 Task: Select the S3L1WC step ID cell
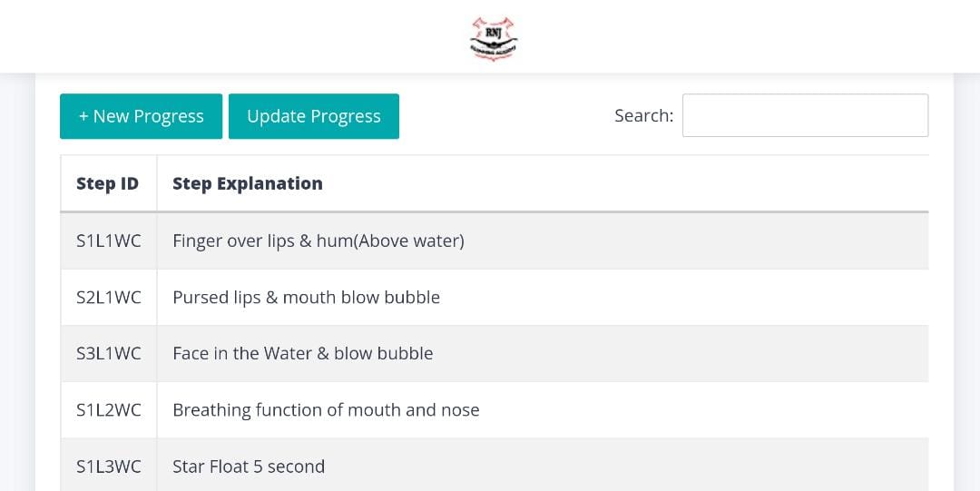point(109,354)
